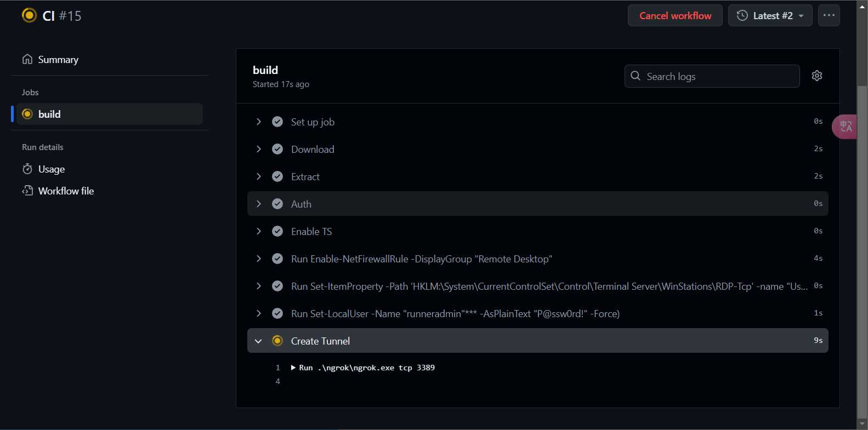Click the Create Tunnel running status icon
Image resolution: width=868 pixels, height=430 pixels.
click(277, 341)
